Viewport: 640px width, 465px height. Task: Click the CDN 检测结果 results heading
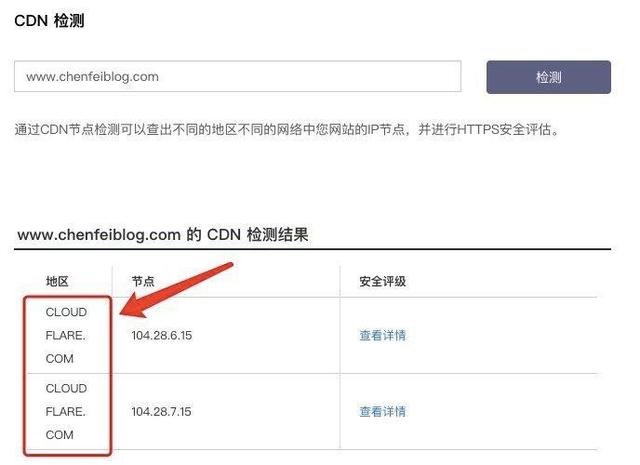[x=163, y=235]
